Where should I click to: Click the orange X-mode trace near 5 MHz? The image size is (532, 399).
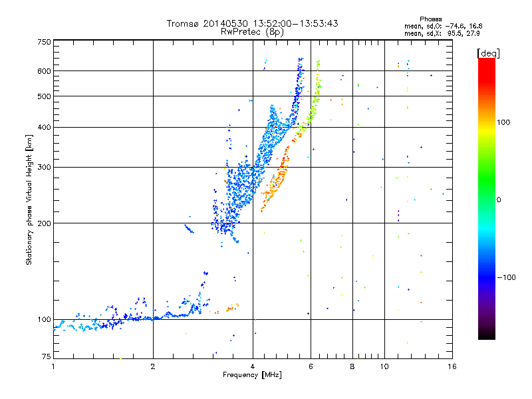(x=275, y=180)
